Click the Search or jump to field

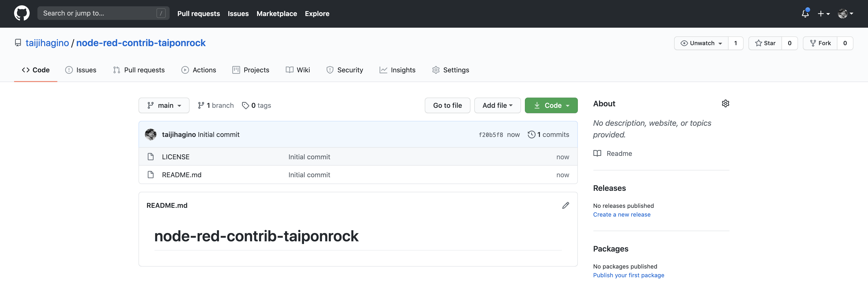98,13
